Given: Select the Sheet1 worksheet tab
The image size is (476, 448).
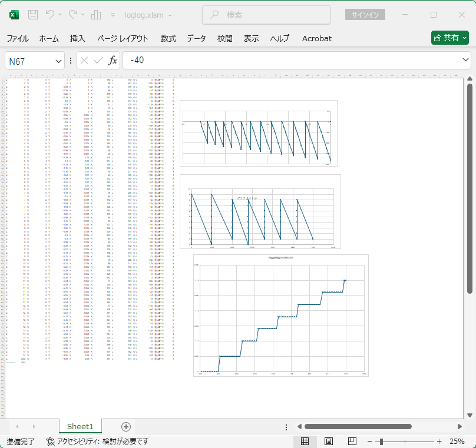Looking at the screenshot, I should click(80, 426).
